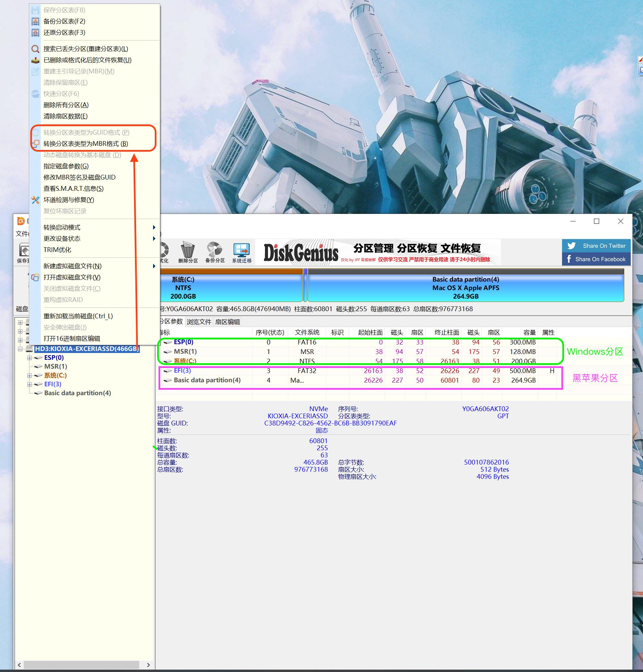643x672 pixels.
Task: Click the tree panel scrollbar left arrow
Action: (x=19, y=665)
